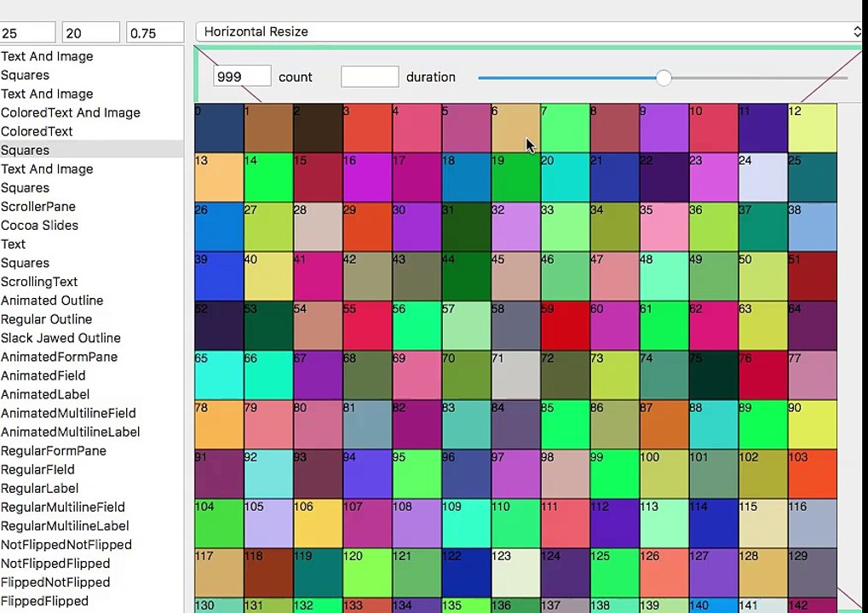Click the count field showing 999
Viewport: 868px width, 613px height.
(242, 76)
